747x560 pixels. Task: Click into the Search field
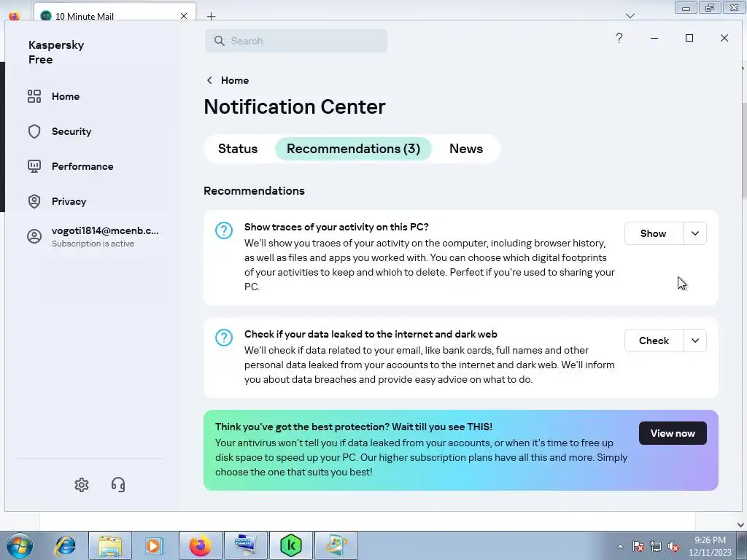pyautogui.click(x=296, y=41)
